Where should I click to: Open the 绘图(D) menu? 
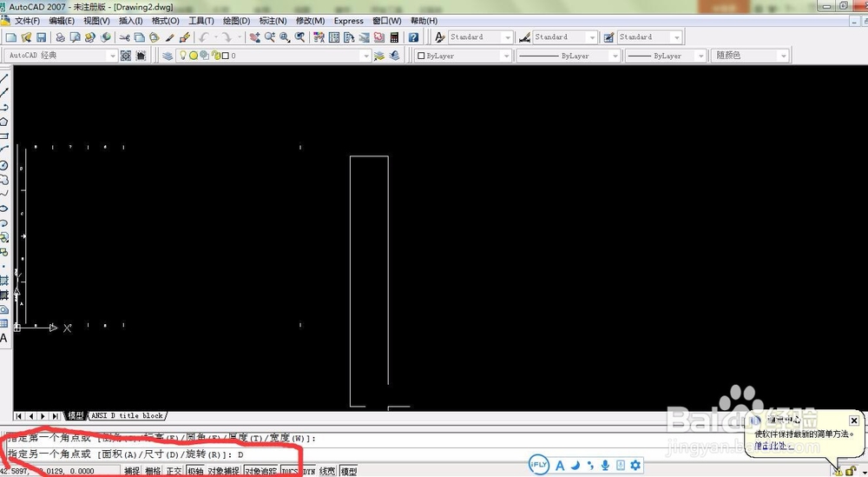tap(236, 21)
